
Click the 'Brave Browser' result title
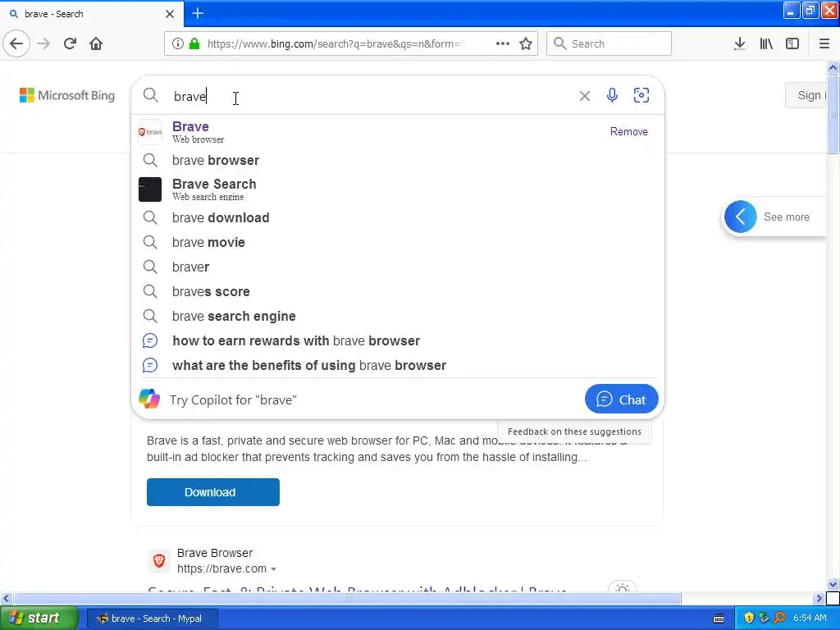tap(214, 553)
